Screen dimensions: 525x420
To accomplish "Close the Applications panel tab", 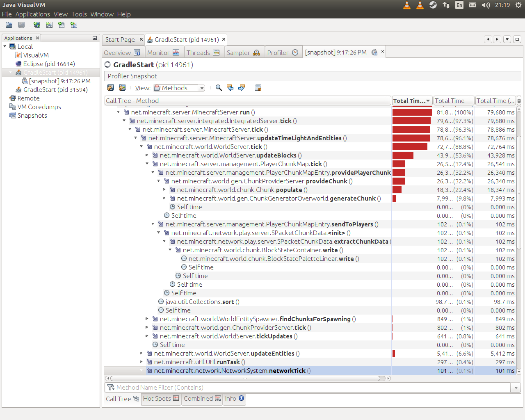I will [37, 38].
